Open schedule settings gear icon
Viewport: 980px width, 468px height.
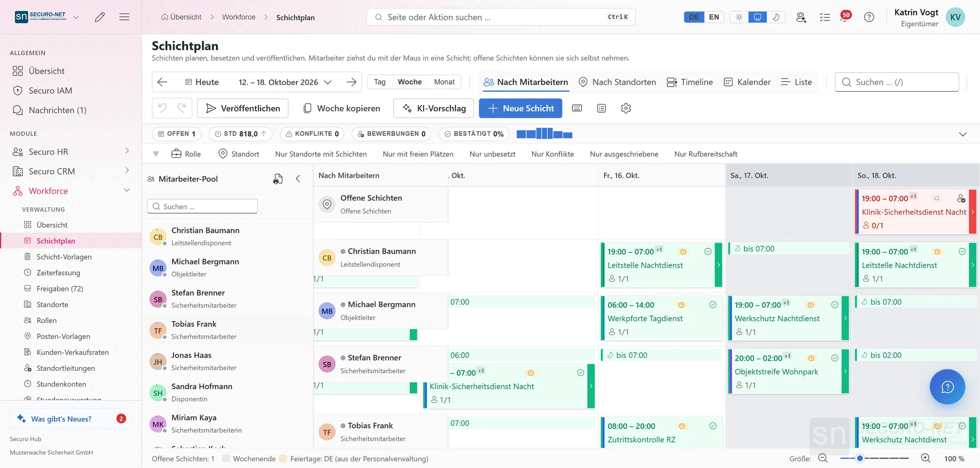[626, 108]
